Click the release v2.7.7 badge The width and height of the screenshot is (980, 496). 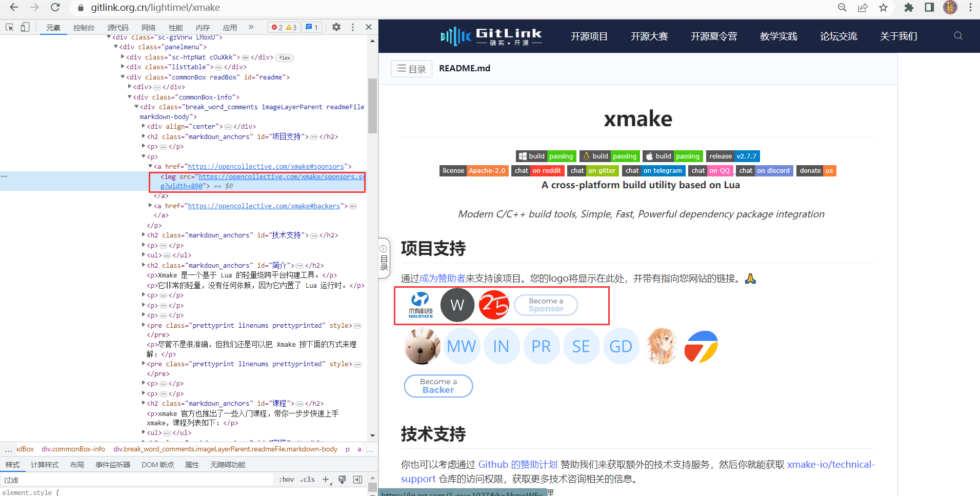click(x=733, y=156)
